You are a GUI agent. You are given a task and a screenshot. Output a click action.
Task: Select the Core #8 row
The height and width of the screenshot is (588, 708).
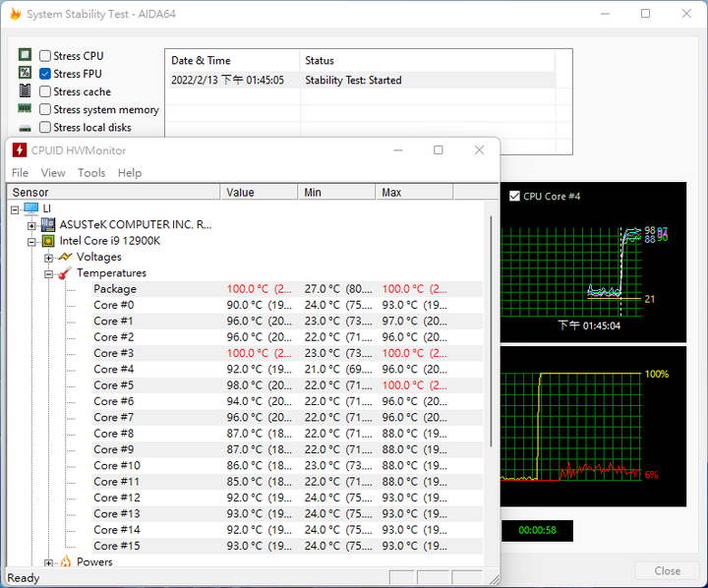click(287, 433)
